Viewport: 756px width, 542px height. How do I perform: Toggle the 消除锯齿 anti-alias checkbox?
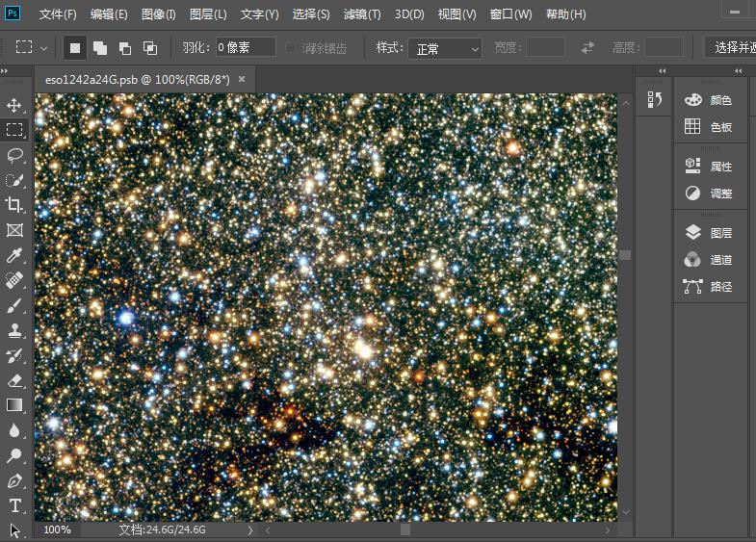pos(290,48)
